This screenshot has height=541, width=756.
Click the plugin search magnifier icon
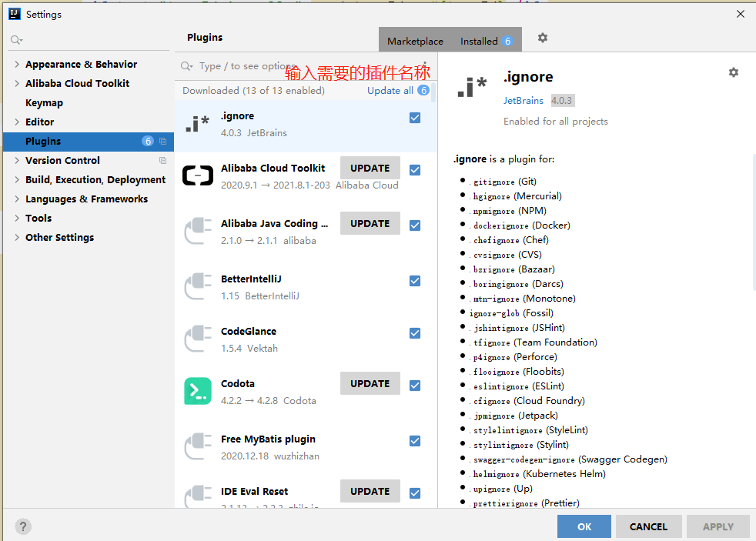(x=186, y=66)
